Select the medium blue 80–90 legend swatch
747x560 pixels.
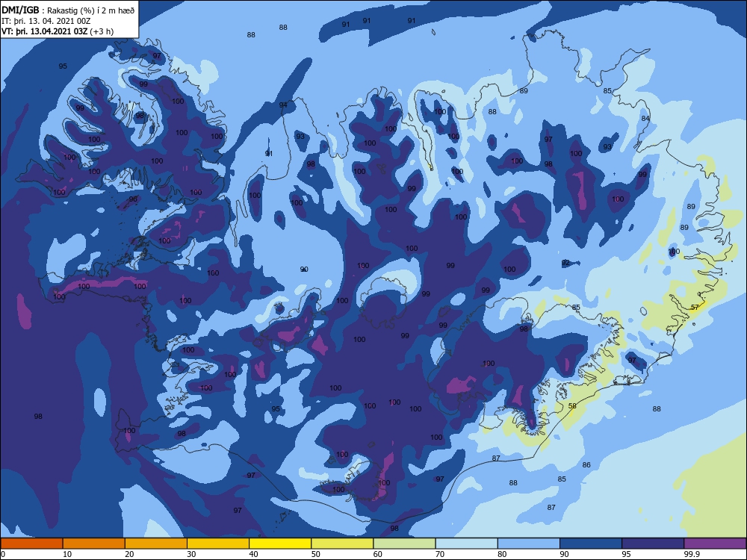(529, 544)
